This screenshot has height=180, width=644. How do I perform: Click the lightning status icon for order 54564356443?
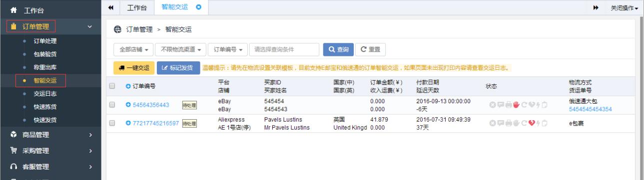(x=538, y=105)
